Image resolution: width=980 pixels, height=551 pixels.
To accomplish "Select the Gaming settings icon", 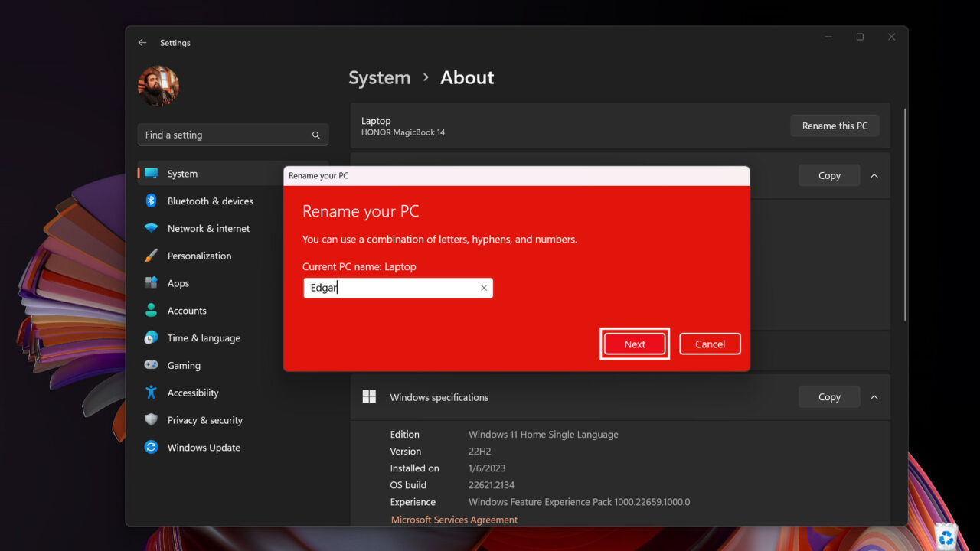I will pos(152,365).
